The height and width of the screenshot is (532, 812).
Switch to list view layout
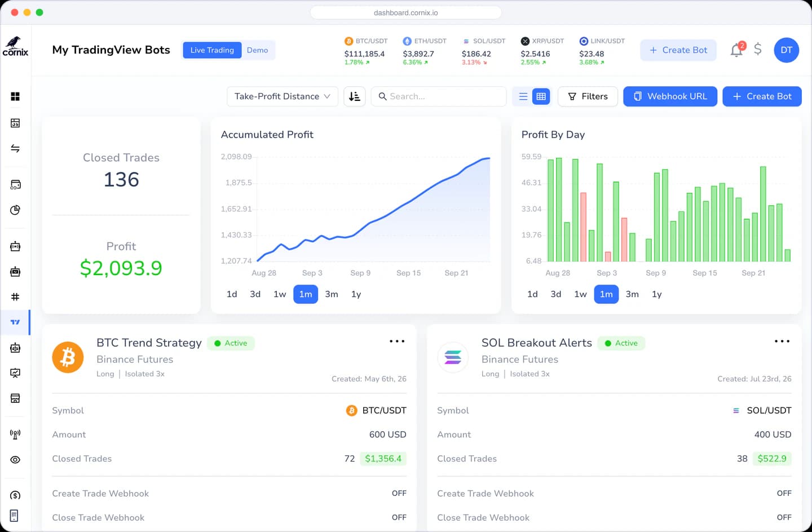point(523,96)
